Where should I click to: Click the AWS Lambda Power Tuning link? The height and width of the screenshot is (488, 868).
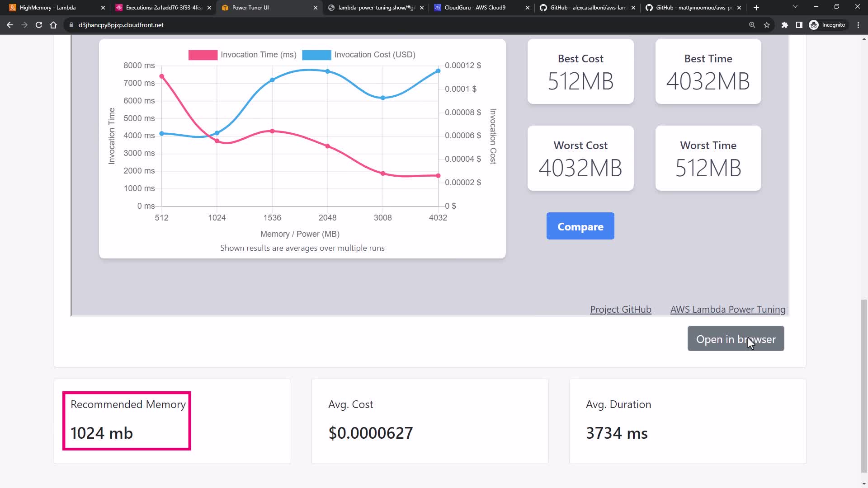click(727, 310)
